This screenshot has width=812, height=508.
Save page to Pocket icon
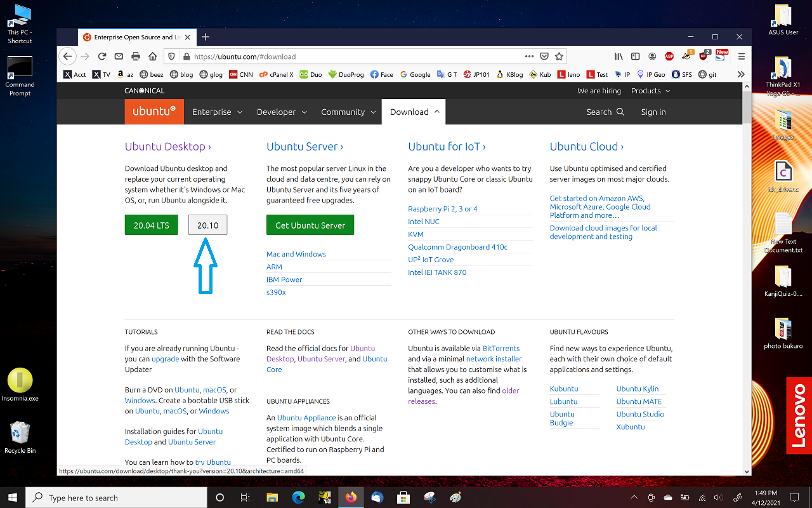(544, 57)
